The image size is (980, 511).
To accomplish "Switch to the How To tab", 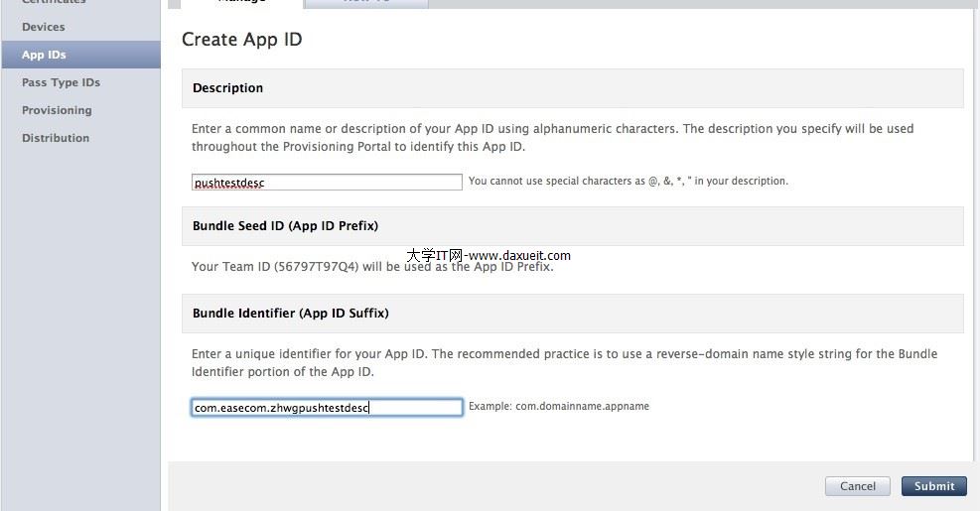I will tap(366, 3).
